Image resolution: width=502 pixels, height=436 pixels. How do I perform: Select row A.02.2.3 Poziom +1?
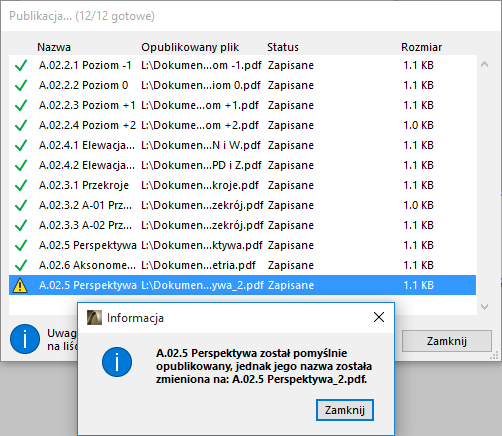(x=242, y=105)
